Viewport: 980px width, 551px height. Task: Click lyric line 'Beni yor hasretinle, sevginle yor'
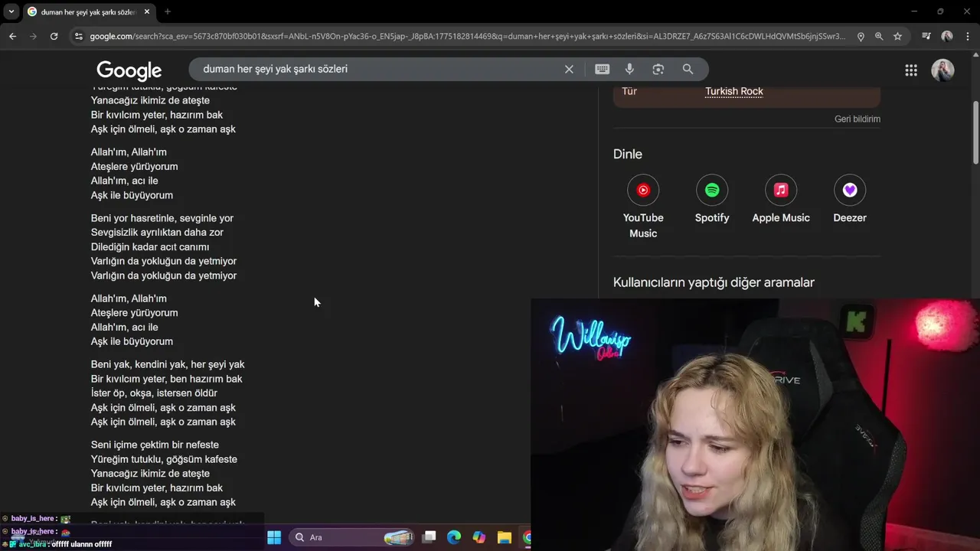click(162, 218)
